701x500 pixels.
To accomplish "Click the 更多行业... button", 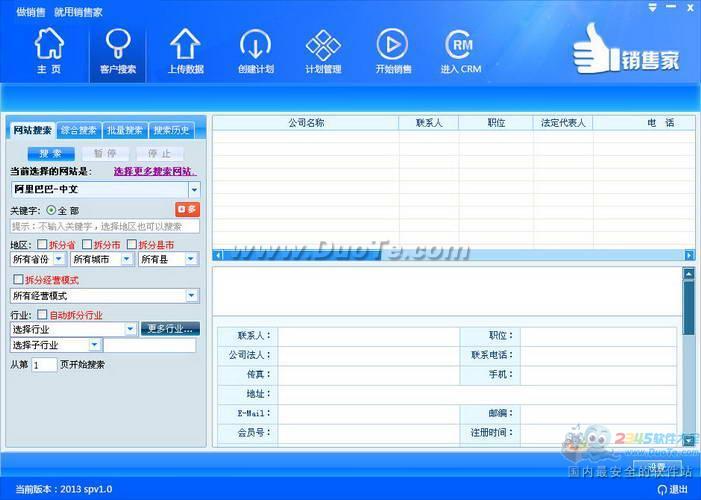I will pos(170,329).
